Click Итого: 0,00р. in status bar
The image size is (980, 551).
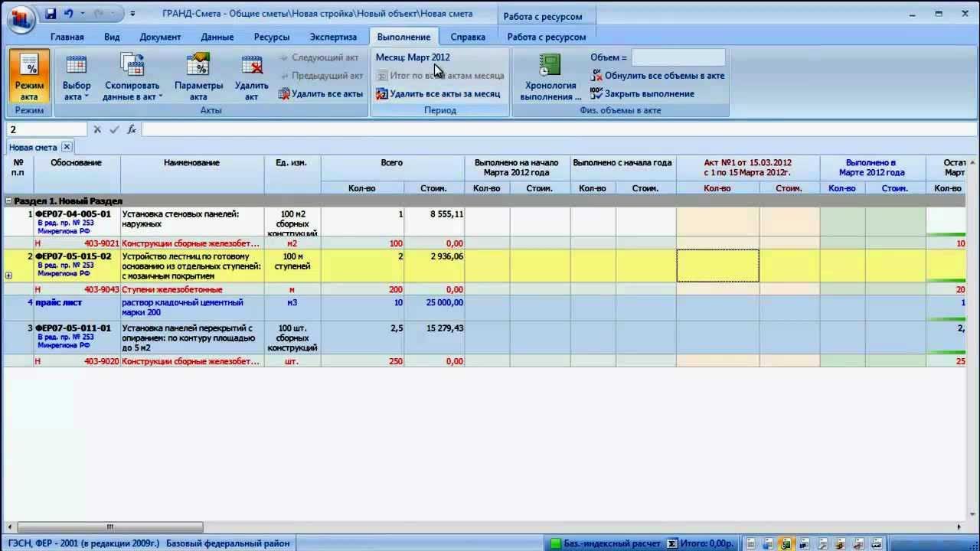click(707, 543)
